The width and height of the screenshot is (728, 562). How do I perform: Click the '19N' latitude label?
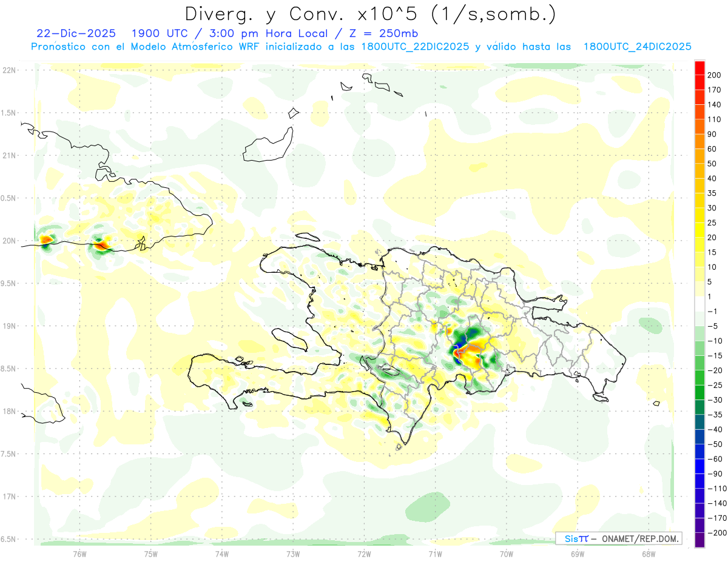pos(8,326)
